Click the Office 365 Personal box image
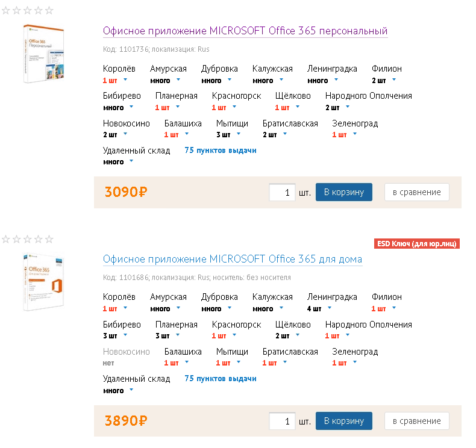 (x=44, y=54)
